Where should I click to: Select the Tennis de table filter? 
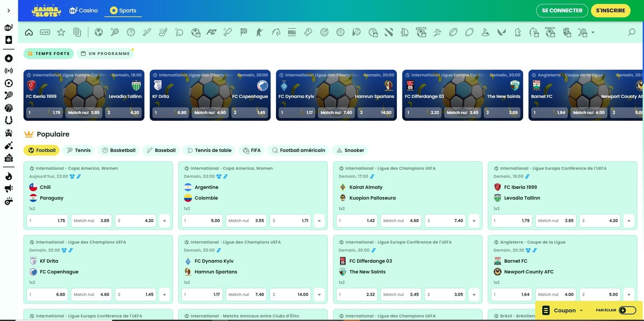click(x=209, y=150)
